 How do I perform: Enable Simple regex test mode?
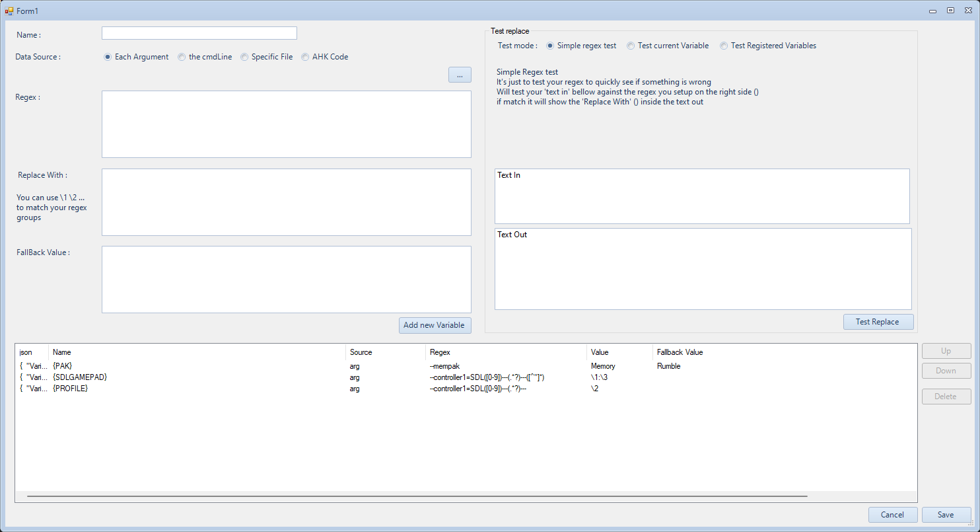pyautogui.click(x=550, y=46)
